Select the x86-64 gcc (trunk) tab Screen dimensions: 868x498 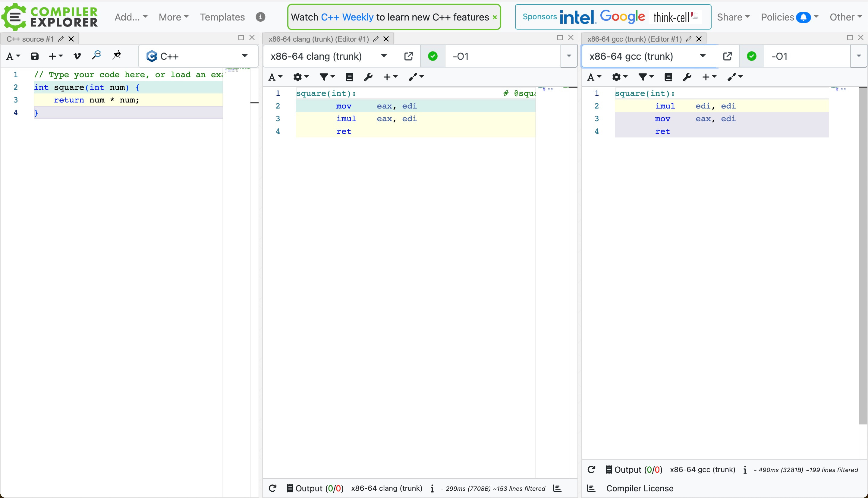coord(634,39)
